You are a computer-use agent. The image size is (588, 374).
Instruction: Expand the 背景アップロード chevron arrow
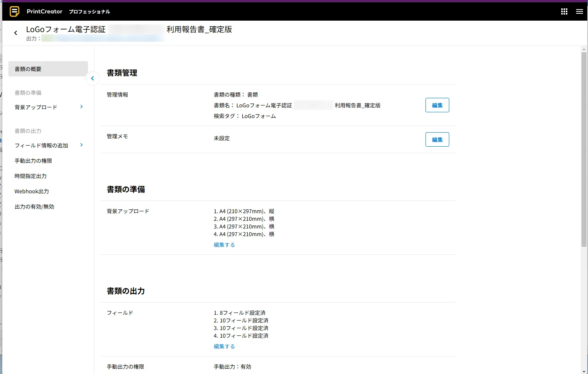point(81,107)
